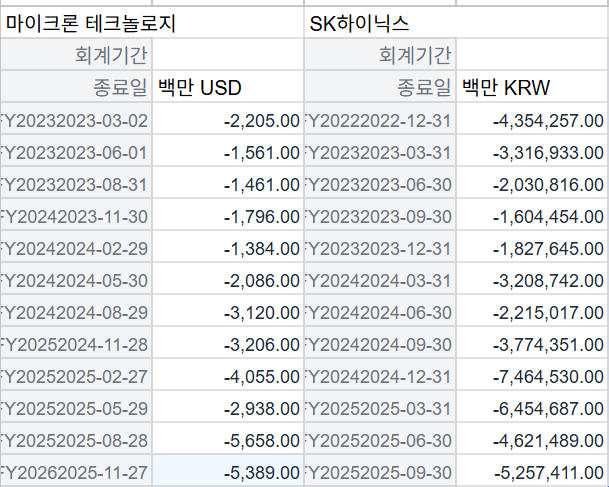Click the 종료일 cell beside 백만 KRW
The width and height of the screenshot is (609, 487).
380,87
